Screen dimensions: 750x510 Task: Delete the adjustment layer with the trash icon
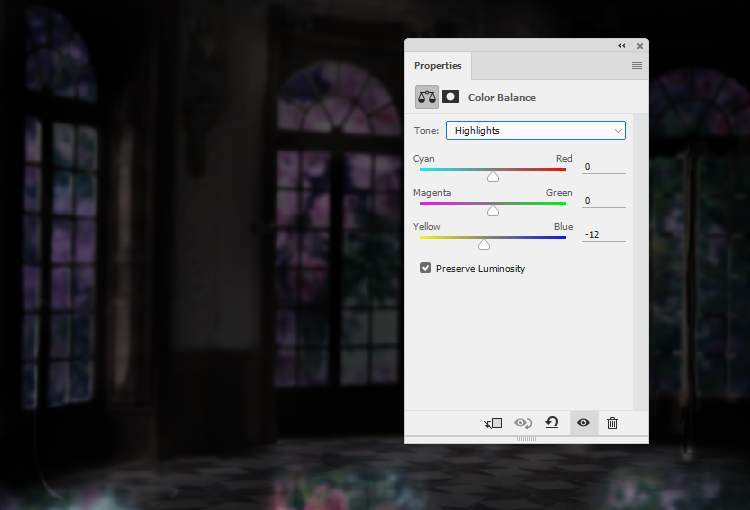[612, 423]
